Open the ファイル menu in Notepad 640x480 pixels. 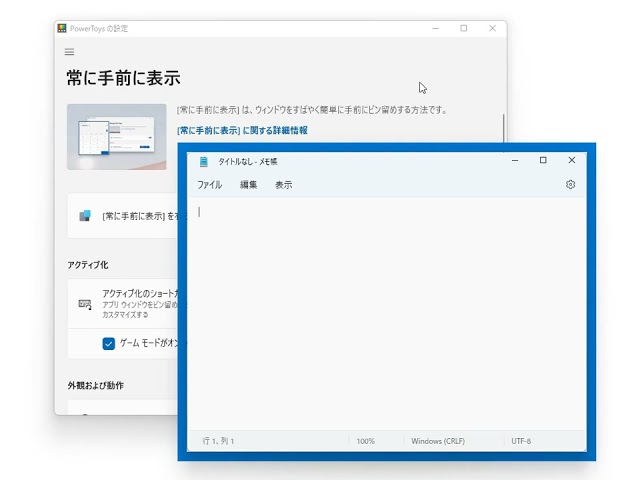209,185
